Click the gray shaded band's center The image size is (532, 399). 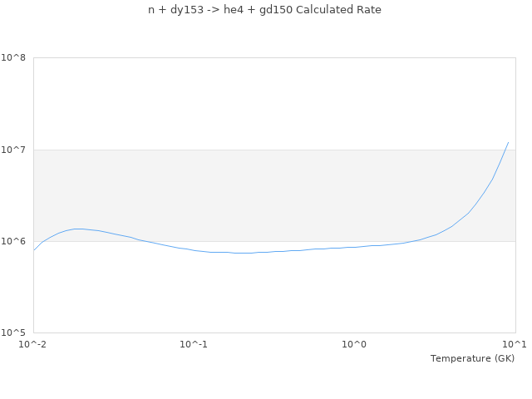click(x=274, y=195)
